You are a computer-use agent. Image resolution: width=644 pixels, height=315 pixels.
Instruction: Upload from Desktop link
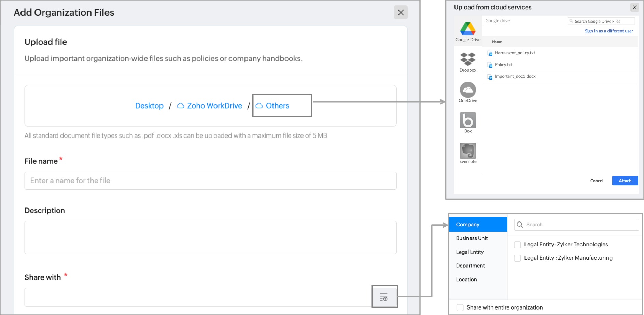(149, 106)
